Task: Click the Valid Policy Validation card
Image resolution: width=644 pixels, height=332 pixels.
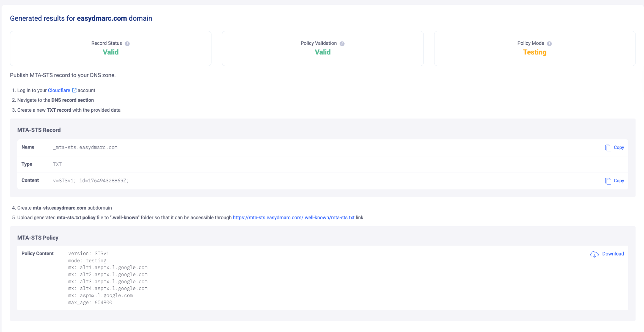Action: click(323, 48)
